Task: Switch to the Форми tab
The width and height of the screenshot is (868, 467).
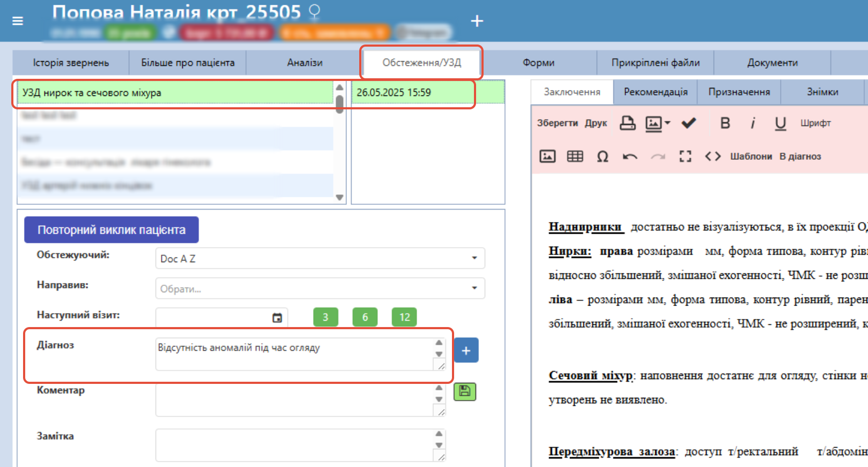Action: click(538, 63)
